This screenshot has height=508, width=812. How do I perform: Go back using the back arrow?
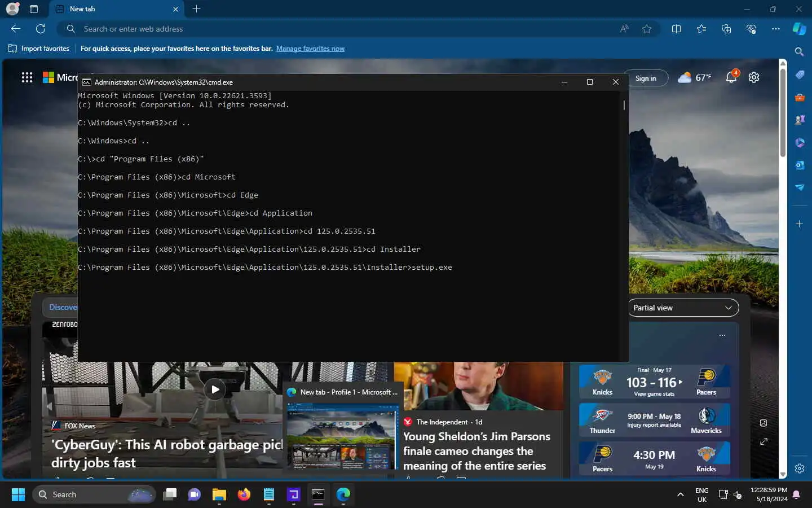[16, 29]
